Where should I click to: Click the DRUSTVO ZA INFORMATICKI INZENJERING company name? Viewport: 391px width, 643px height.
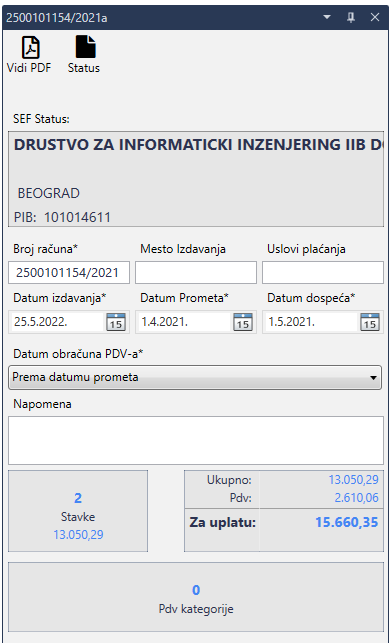pyautogui.click(x=199, y=145)
